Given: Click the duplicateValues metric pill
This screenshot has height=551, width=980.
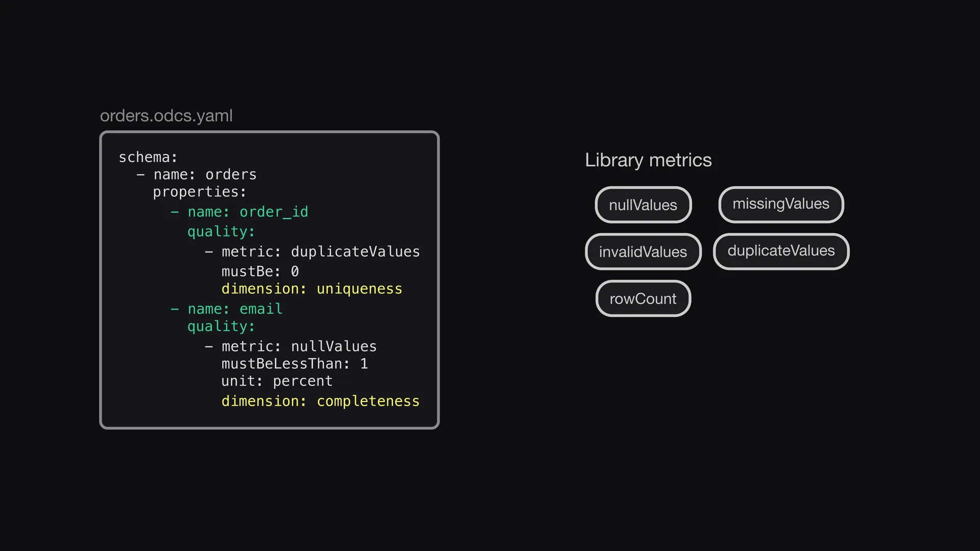Looking at the screenshot, I should tap(781, 252).
